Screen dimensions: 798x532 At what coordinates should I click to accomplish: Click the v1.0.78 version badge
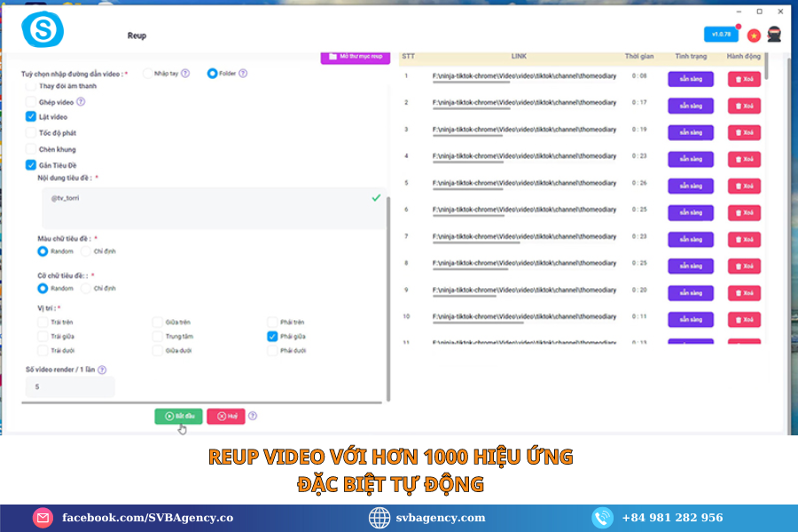pos(721,33)
